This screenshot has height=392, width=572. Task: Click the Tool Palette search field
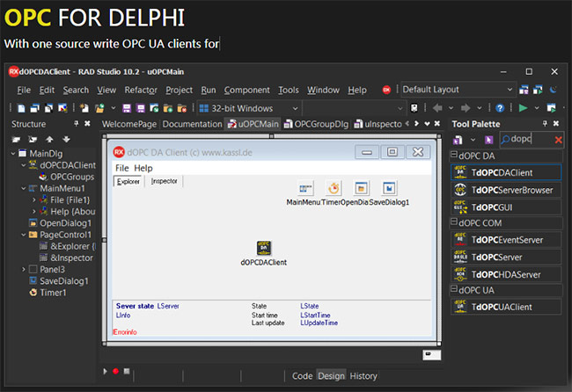[x=532, y=139]
